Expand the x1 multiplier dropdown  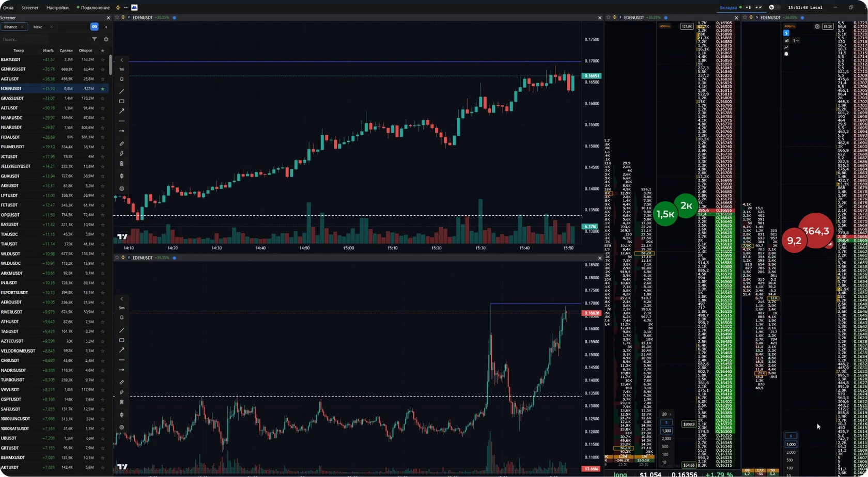[x=796, y=40]
